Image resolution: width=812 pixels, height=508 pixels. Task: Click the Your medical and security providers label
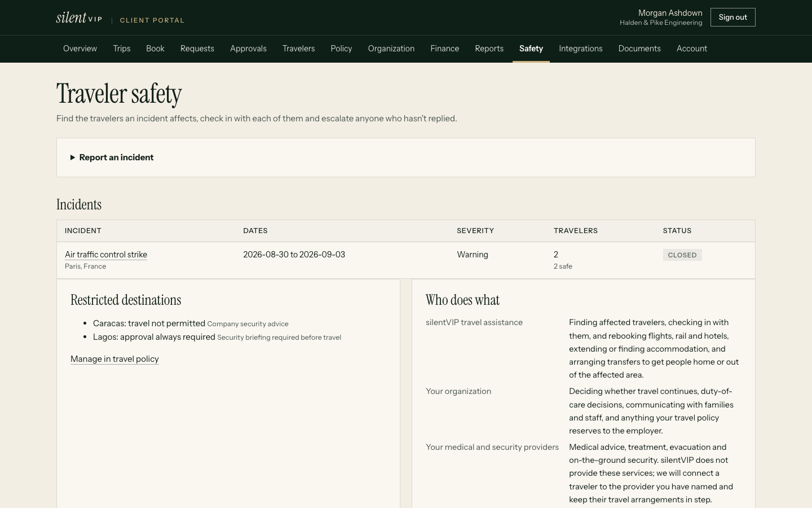click(492, 447)
